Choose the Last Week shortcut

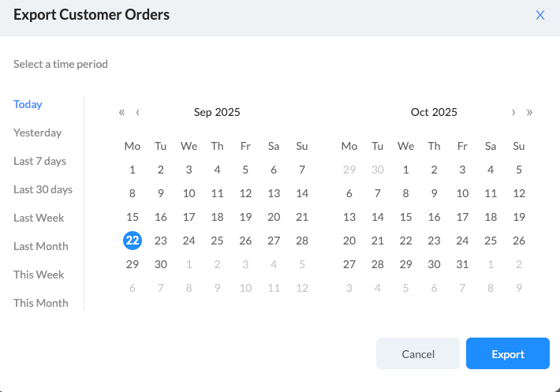(39, 218)
